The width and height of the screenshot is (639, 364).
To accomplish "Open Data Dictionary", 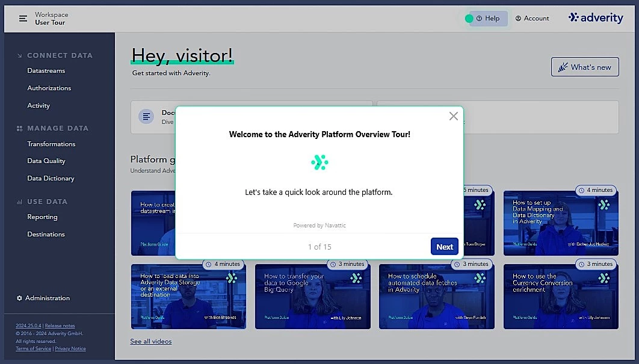I will 51,178.
